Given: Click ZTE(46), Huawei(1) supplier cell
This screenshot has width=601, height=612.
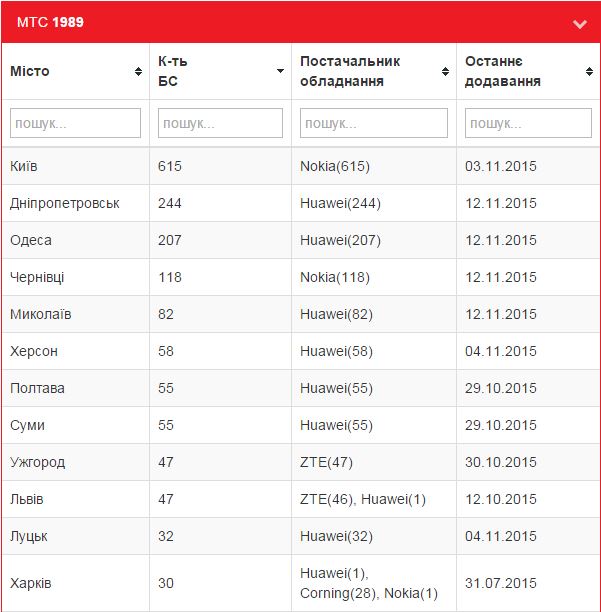Looking at the screenshot, I should pos(373,499).
